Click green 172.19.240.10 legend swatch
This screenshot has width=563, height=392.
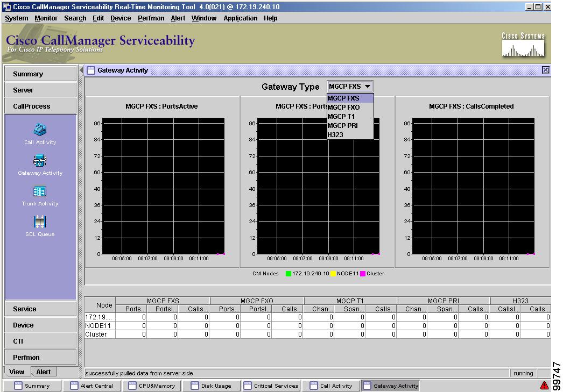(x=288, y=274)
